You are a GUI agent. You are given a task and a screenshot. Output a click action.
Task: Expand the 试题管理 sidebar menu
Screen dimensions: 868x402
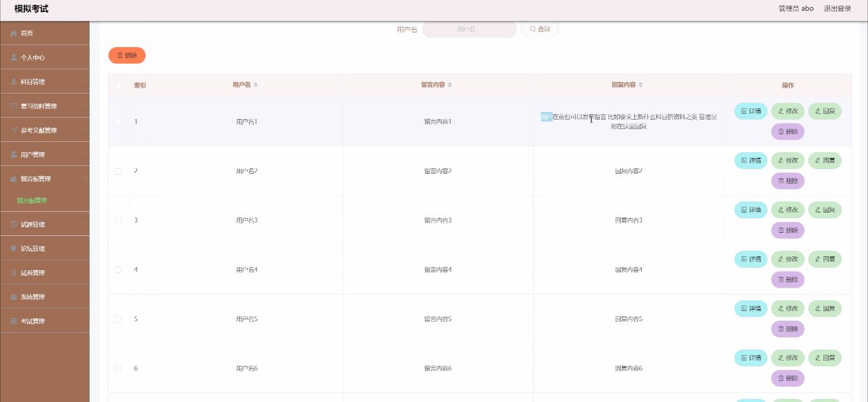coord(44,225)
